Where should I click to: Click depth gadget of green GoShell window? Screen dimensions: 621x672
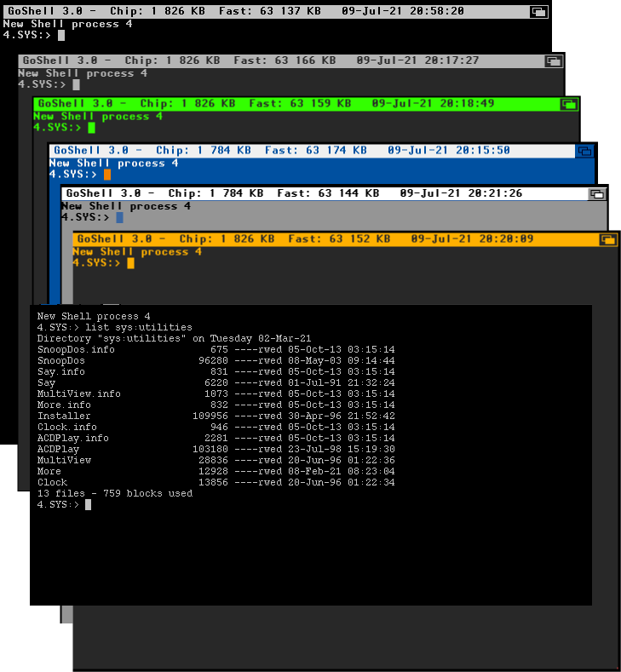point(569,104)
